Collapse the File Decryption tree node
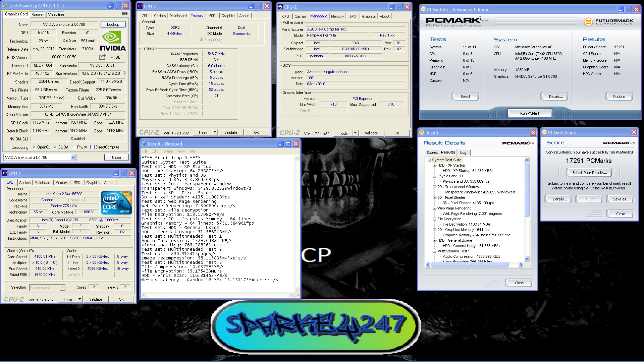 point(434,219)
